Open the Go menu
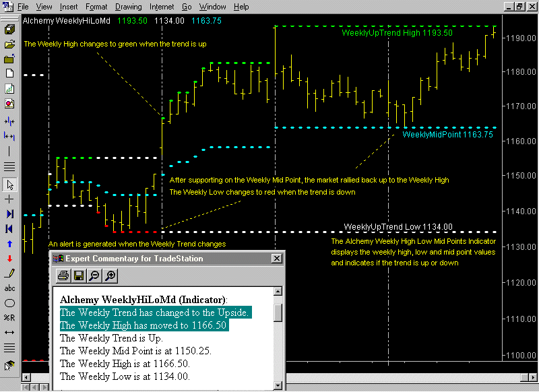 click(187, 7)
